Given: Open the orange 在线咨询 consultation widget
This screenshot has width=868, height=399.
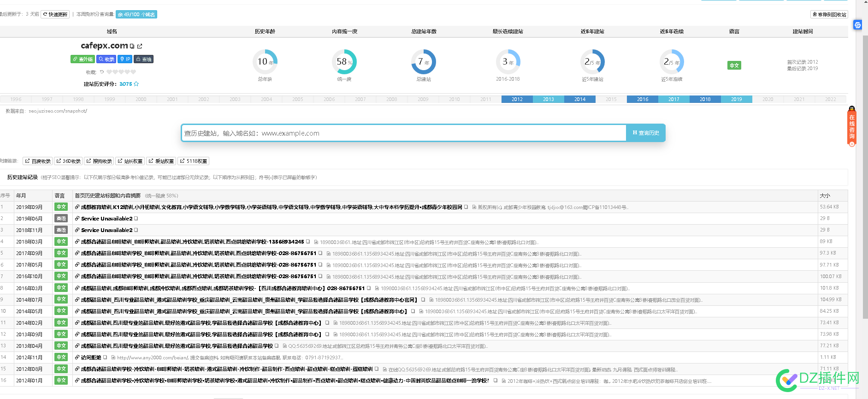Looking at the screenshot, I should 852,126.
